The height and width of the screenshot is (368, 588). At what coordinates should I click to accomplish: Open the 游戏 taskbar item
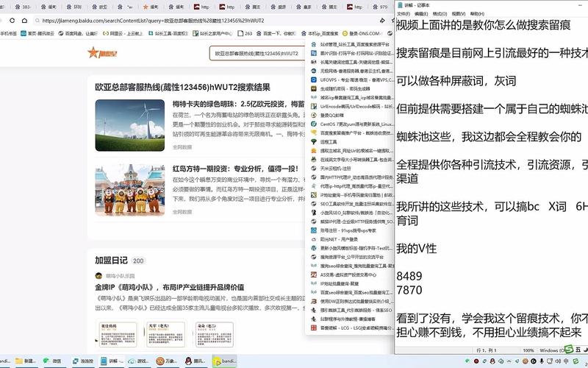[x=138, y=361]
